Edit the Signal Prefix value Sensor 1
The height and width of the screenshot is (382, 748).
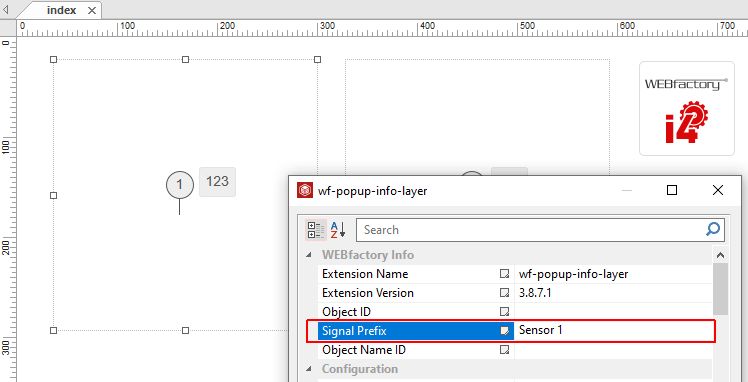(614, 330)
